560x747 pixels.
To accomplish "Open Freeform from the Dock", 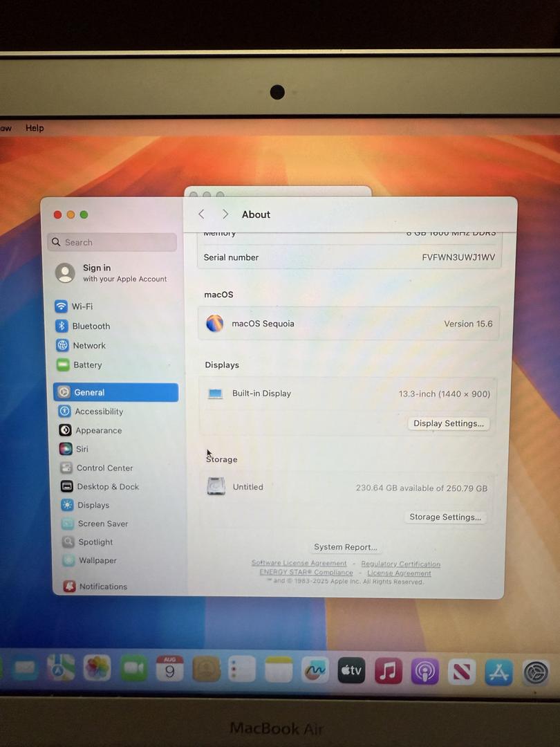I will (315, 670).
